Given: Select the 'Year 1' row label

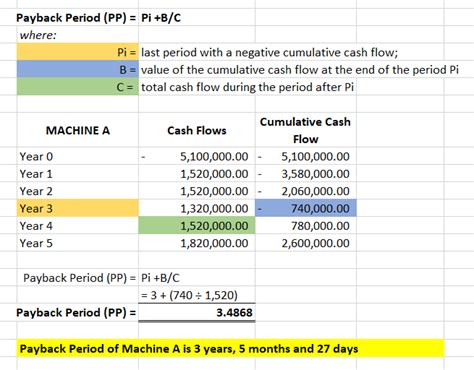Looking at the screenshot, I should [77, 173].
